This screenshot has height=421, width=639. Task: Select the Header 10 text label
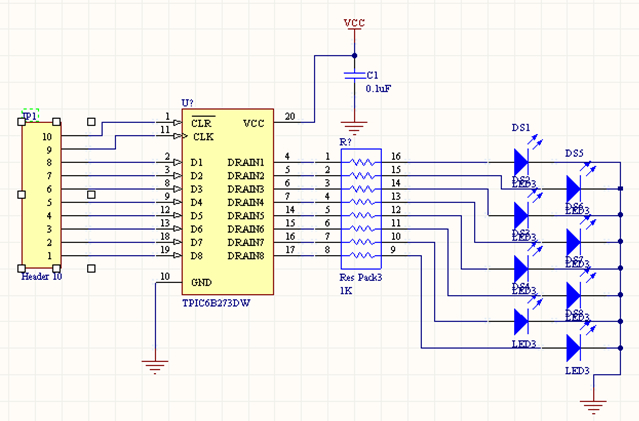coord(41,275)
